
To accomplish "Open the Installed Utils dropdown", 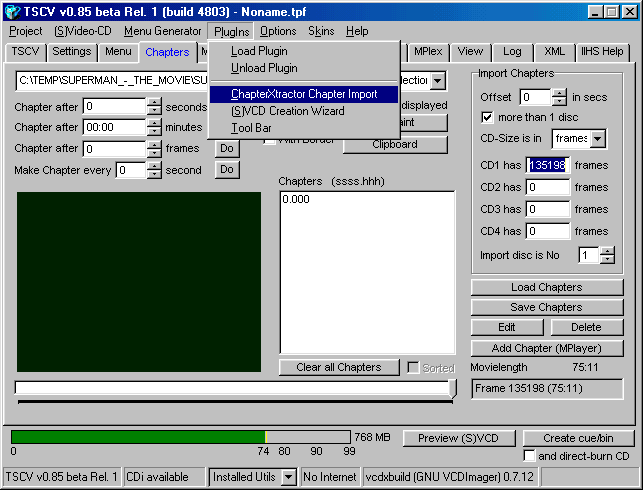I will 288,477.
